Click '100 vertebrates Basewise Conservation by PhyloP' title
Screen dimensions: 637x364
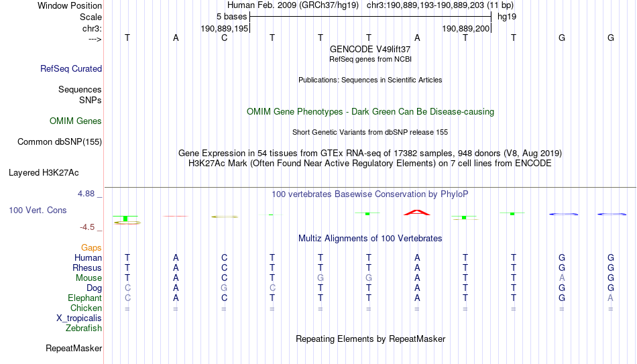click(x=370, y=194)
